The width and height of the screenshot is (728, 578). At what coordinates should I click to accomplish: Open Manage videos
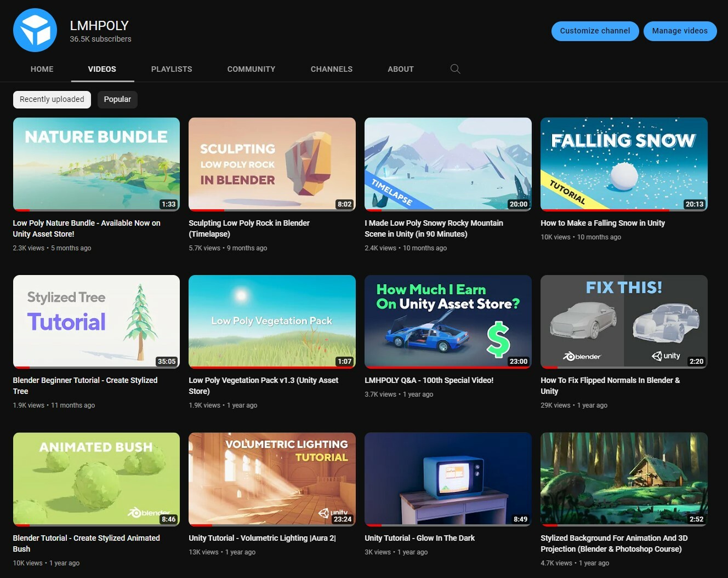click(680, 31)
